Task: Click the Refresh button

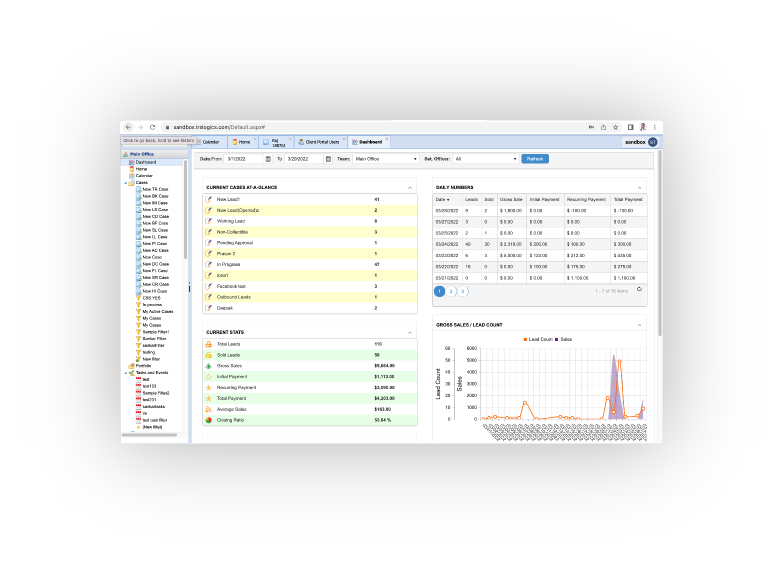Action: point(535,159)
